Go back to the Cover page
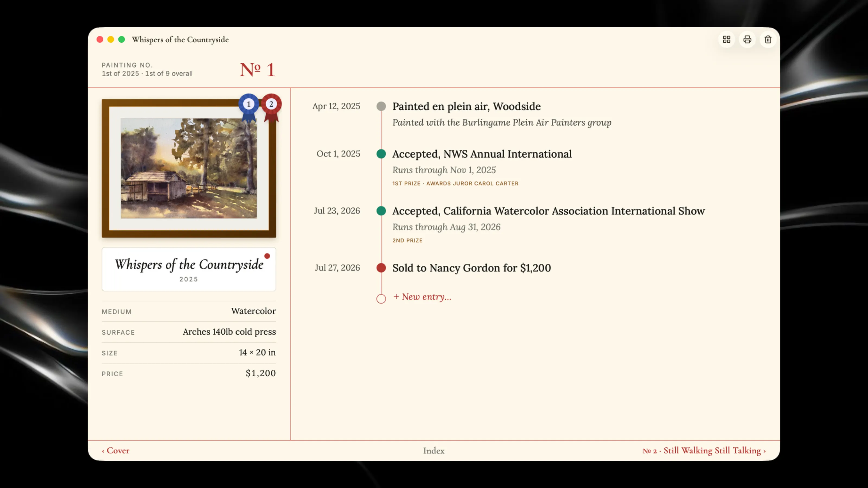This screenshot has width=868, height=488. tap(116, 451)
